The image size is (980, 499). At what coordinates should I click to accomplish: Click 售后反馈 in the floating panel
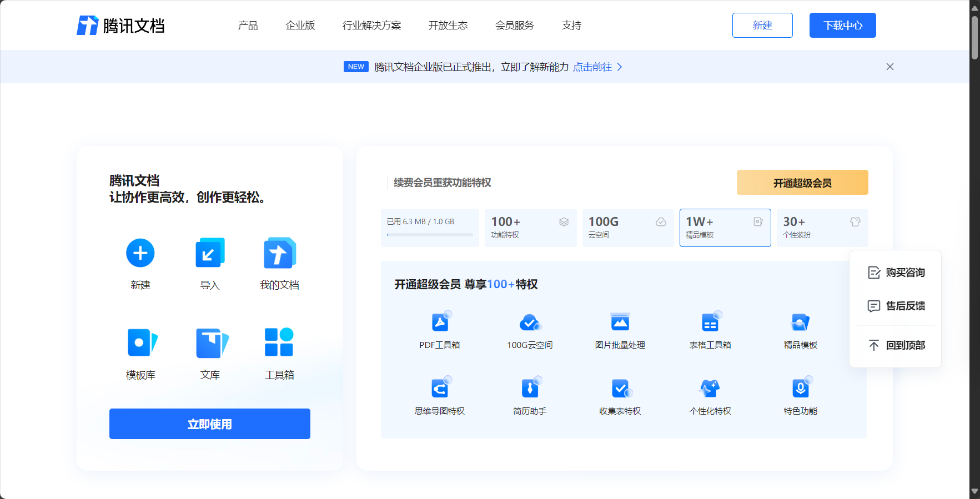pos(896,306)
